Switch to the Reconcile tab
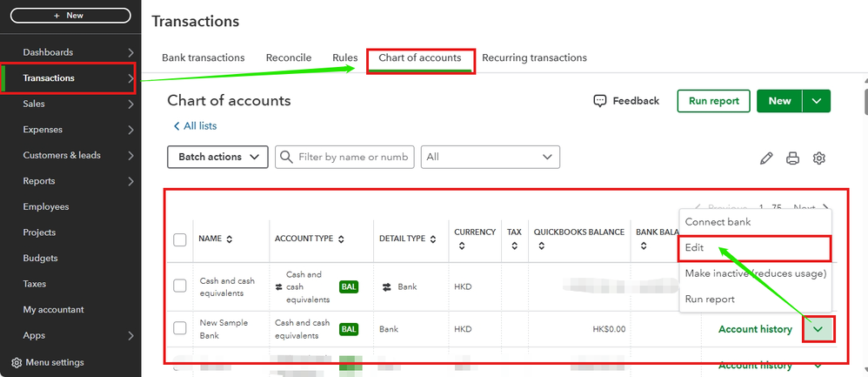This screenshot has height=377, width=868. (x=289, y=57)
